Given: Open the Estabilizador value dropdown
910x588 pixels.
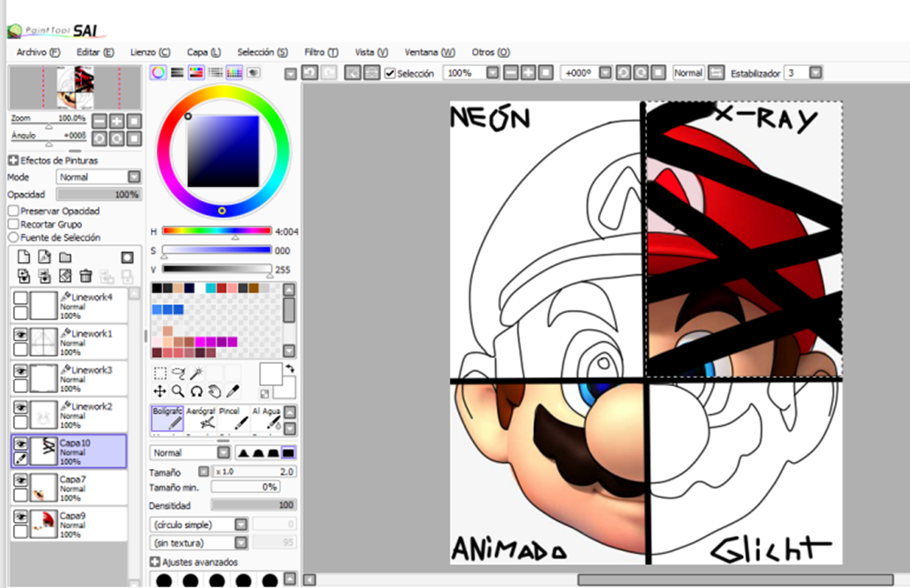Looking at the screenshot, I should [814, 73].
